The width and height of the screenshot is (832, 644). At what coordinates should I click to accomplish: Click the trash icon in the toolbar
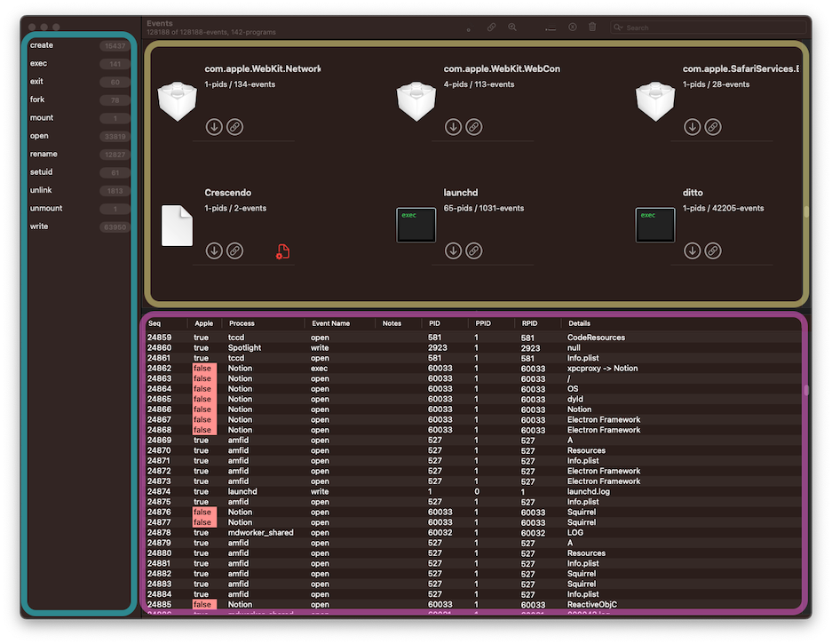(x=592, y=27)
